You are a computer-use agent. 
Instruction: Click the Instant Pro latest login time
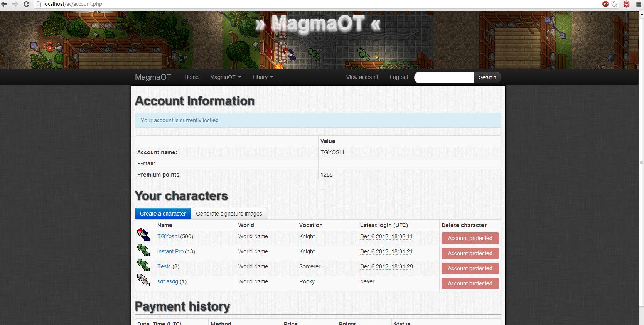pos(386,251)
